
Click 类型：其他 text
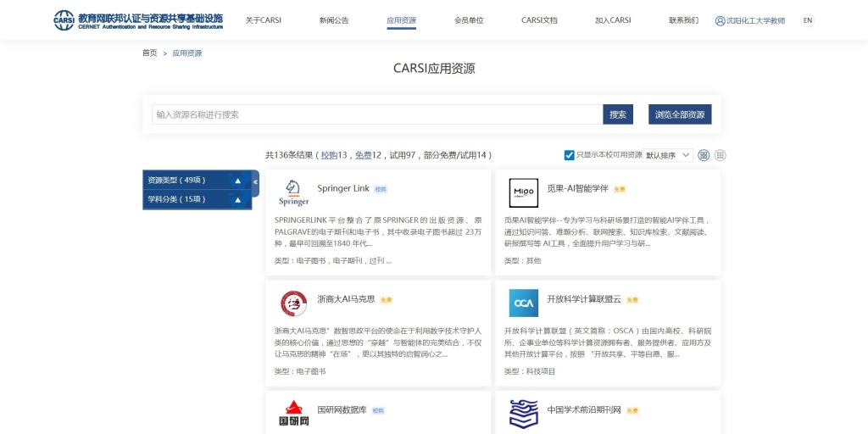[522, 261]
